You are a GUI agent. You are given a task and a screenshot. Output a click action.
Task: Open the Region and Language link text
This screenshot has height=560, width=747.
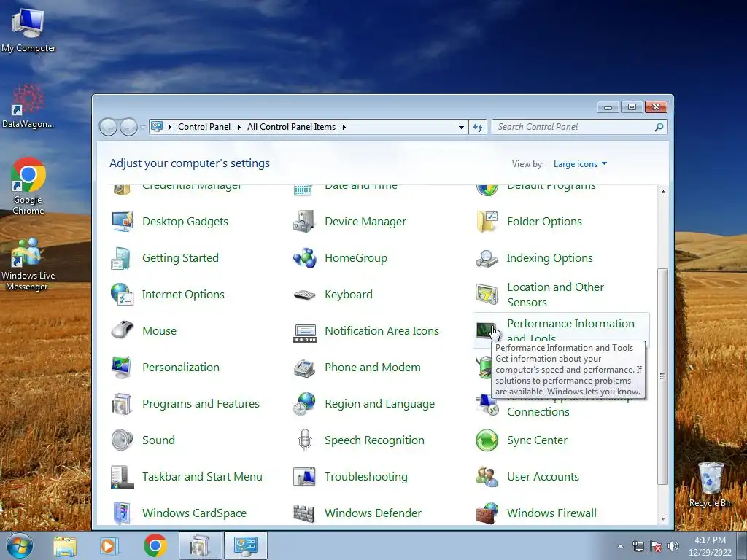tap(379, 404)
